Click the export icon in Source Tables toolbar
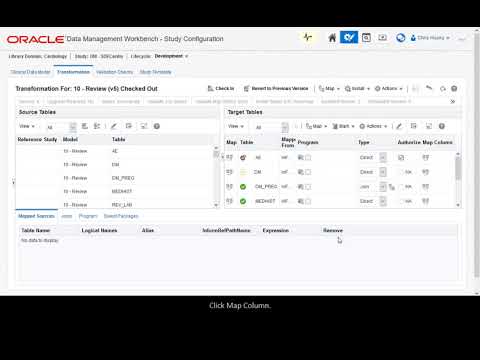480x360 pixels. (129, 126)
